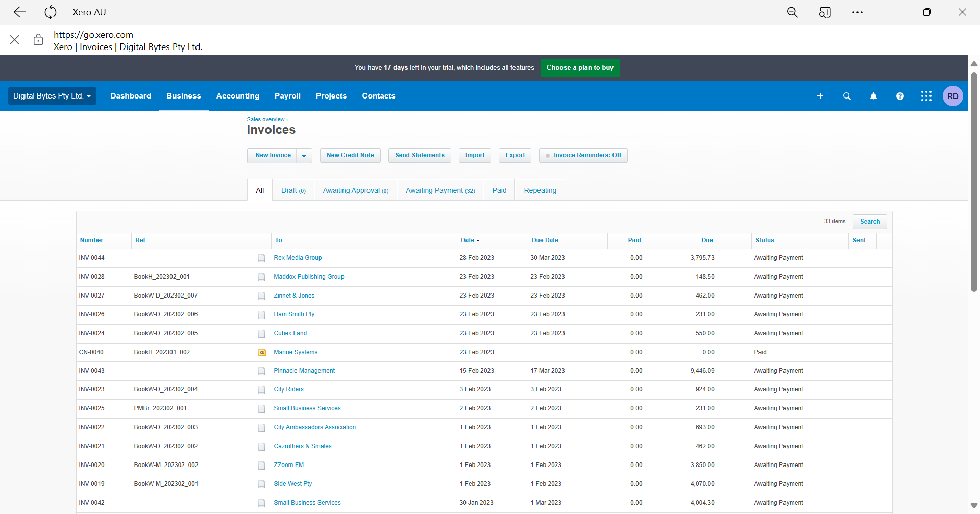
Task: Click document icon for Side West Pty invoice
Action: pos(261,484)
